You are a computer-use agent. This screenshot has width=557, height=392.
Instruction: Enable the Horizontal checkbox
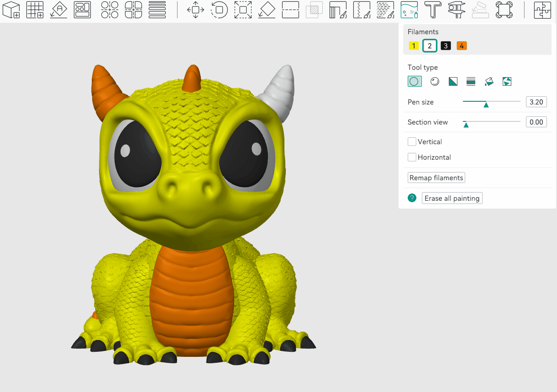click(x=412, y=157)
